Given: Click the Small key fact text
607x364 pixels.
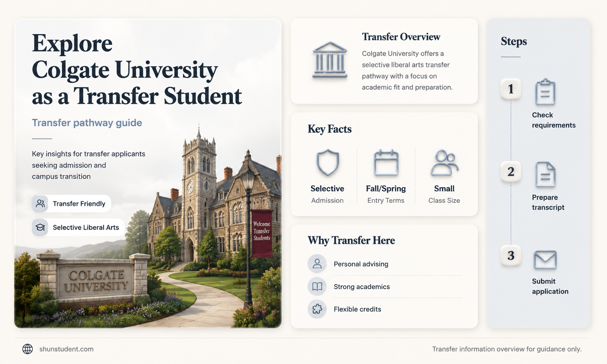Looking at the screenshot, I should click(x=444, y=189).
